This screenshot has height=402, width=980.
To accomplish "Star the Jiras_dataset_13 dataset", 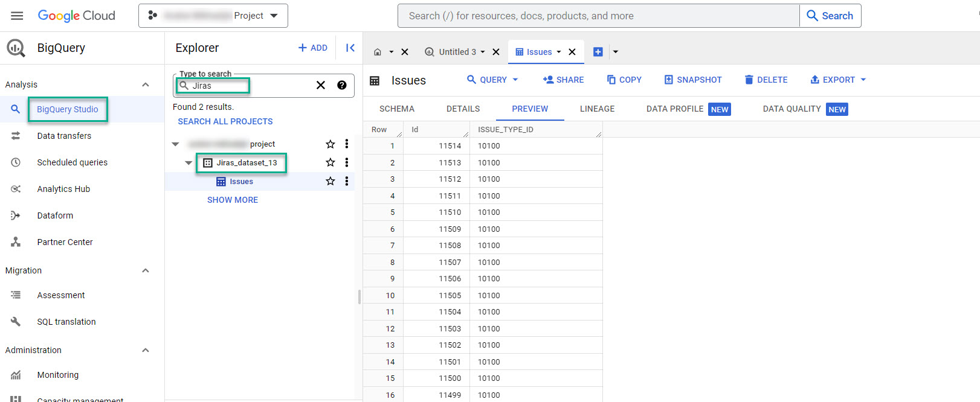I will coord(330,162).
